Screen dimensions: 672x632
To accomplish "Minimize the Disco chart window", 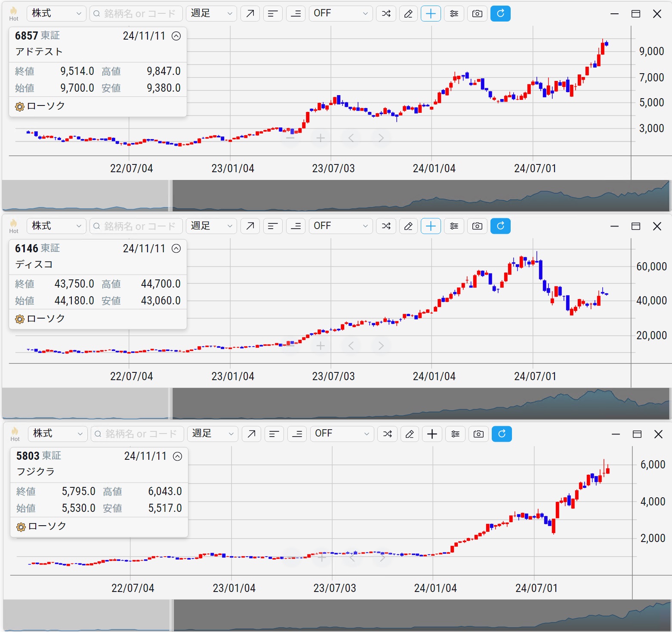I will [614, 226].
